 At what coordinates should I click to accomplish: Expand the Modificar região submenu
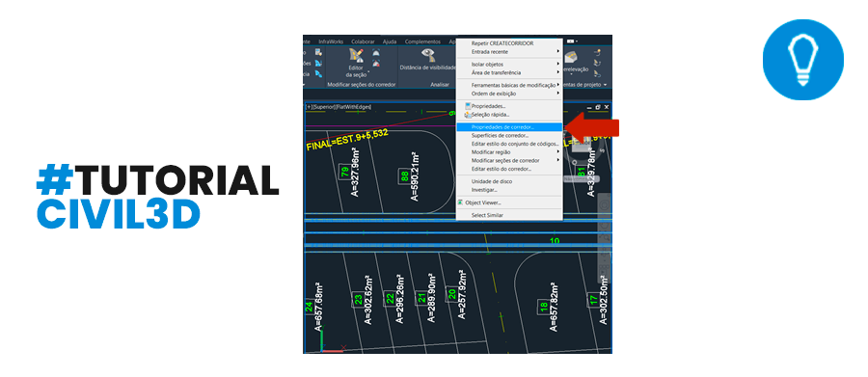[508, 151]
